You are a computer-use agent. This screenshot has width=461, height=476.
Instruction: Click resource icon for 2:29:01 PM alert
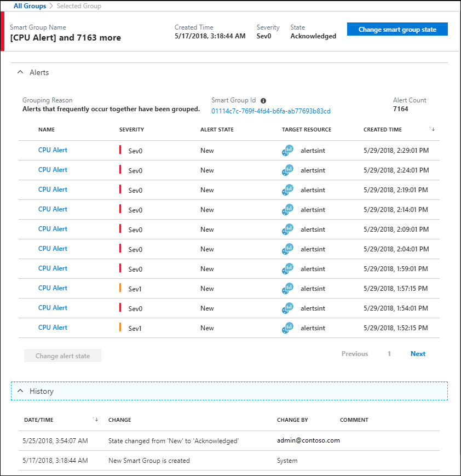click(287, 150)
